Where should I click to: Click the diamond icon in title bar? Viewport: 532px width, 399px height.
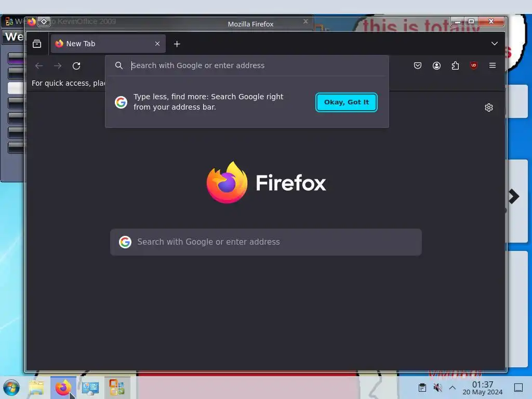click(x=44, y=22)
